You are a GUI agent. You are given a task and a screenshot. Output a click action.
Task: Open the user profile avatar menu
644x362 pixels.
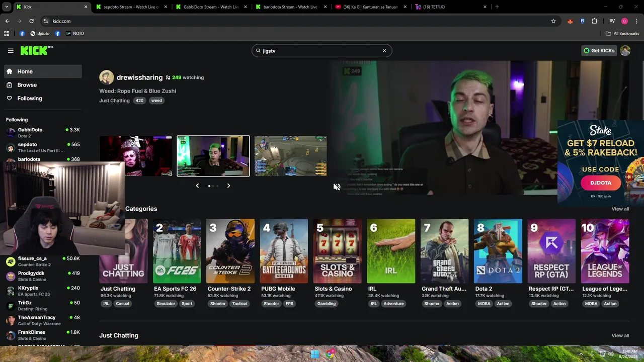point(625,51)
